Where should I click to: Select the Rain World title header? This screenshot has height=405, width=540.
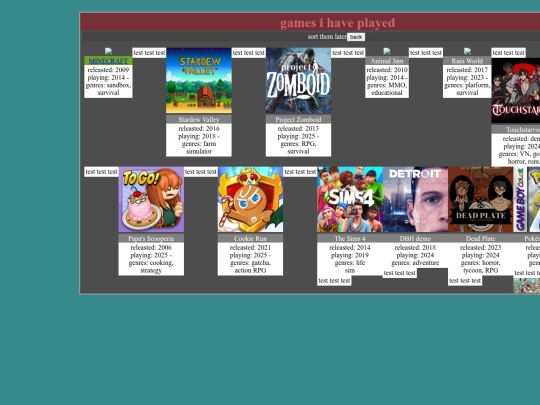point(467,61)
